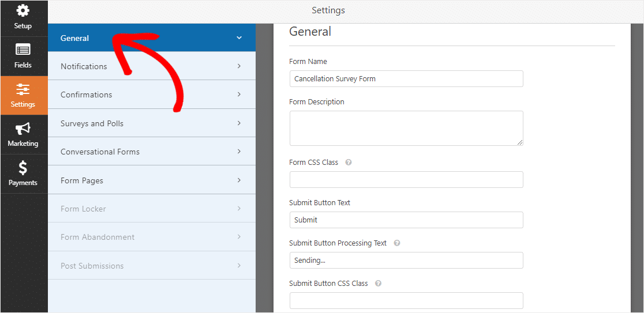Screen dimensions: 644x313
Task: Click the Form Description resize handle
Action: coord(520,142)
